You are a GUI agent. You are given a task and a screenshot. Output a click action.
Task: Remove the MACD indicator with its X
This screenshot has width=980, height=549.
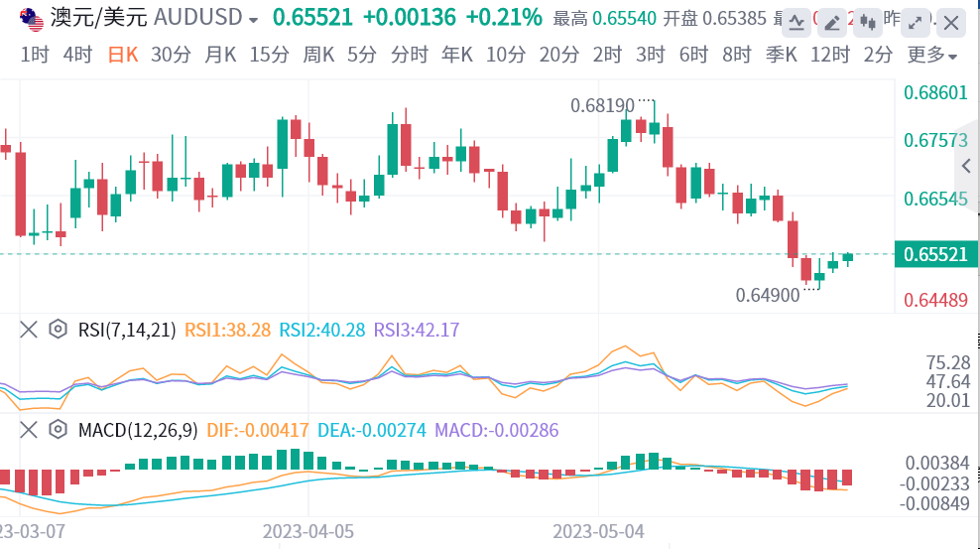tap(29, 430)
